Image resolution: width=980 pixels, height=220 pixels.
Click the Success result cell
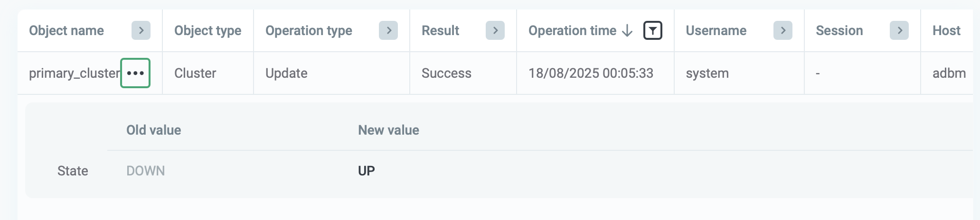pos(446,73)
